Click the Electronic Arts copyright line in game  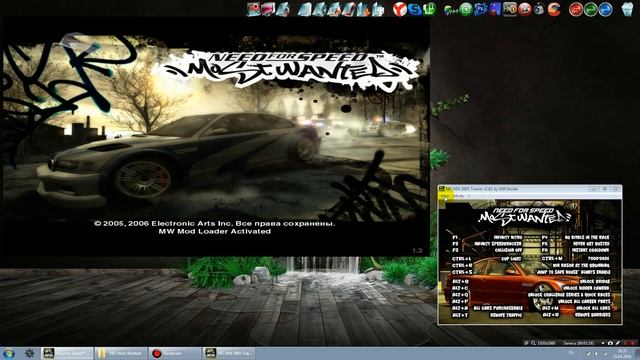[x=214, y=223]
